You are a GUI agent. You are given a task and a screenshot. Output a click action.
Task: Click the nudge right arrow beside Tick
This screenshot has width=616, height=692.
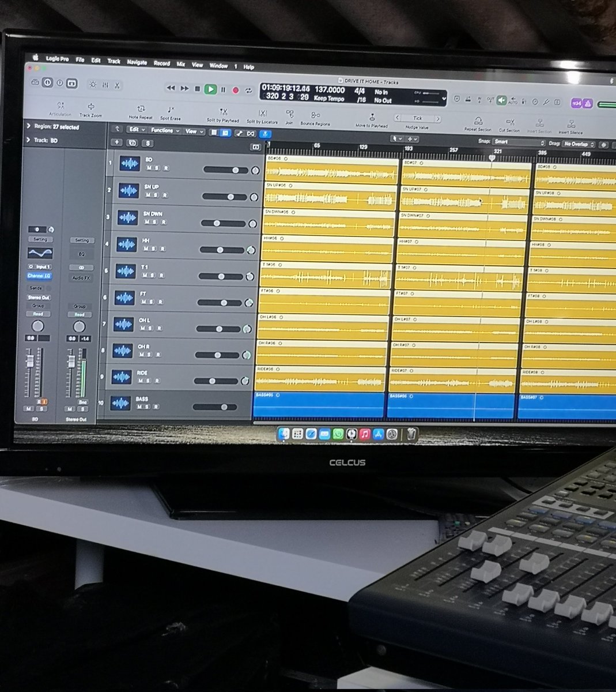pyautogui.click(x=438, y=119)
